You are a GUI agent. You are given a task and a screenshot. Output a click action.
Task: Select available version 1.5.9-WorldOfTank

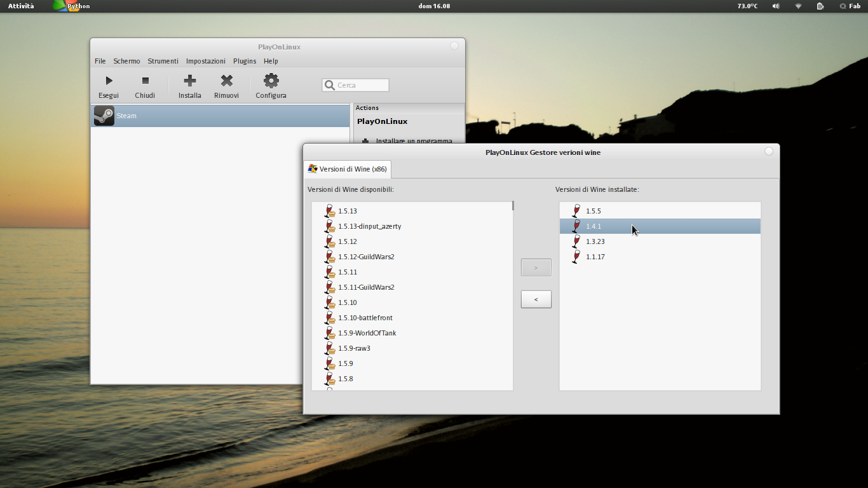coord(412,333)
